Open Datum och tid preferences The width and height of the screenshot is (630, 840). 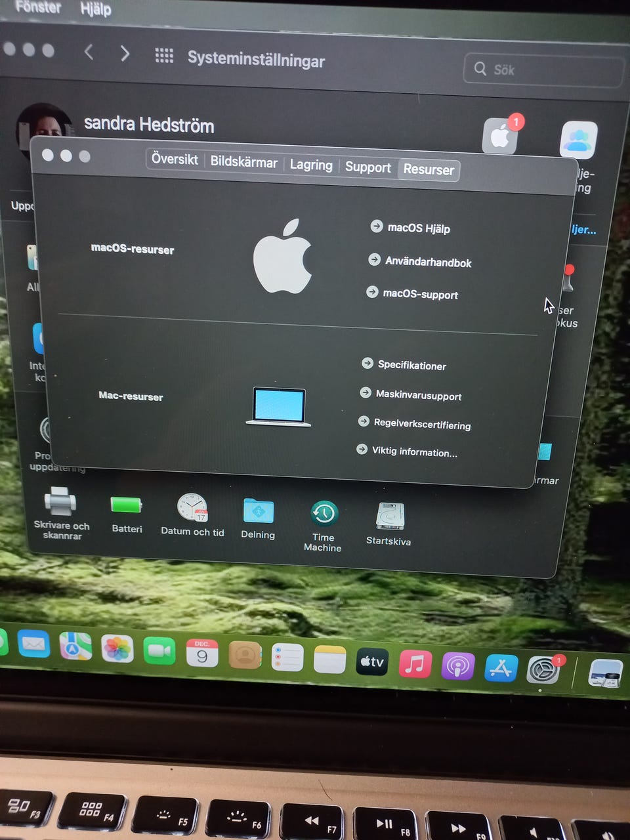[x=192, y=515]
